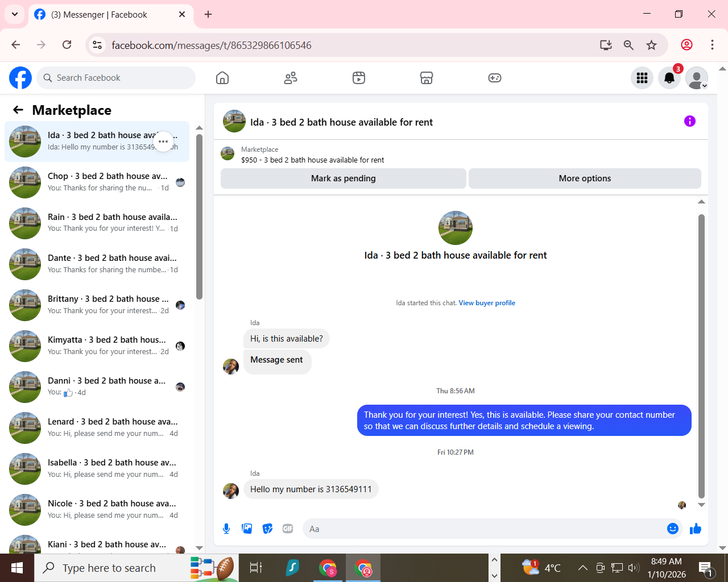728x582 pixels.
Task: Open the Facebook menu grid icon
Action: pos(642,78)
